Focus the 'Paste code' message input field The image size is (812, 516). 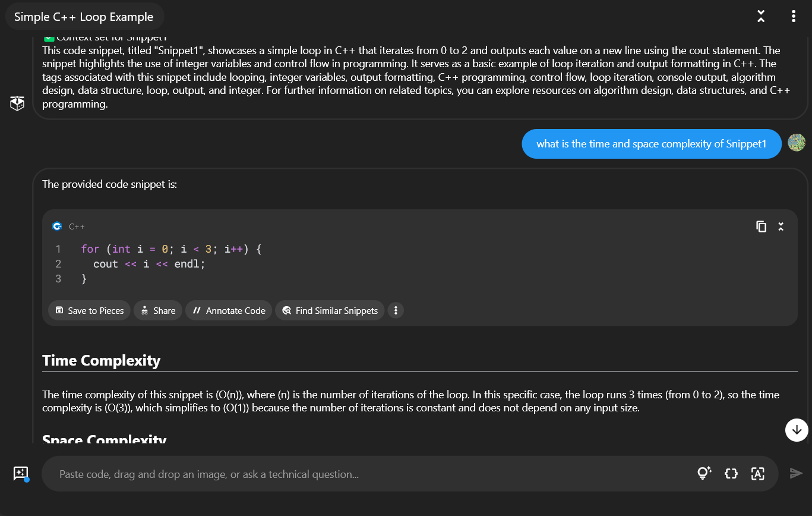[368, 474]
